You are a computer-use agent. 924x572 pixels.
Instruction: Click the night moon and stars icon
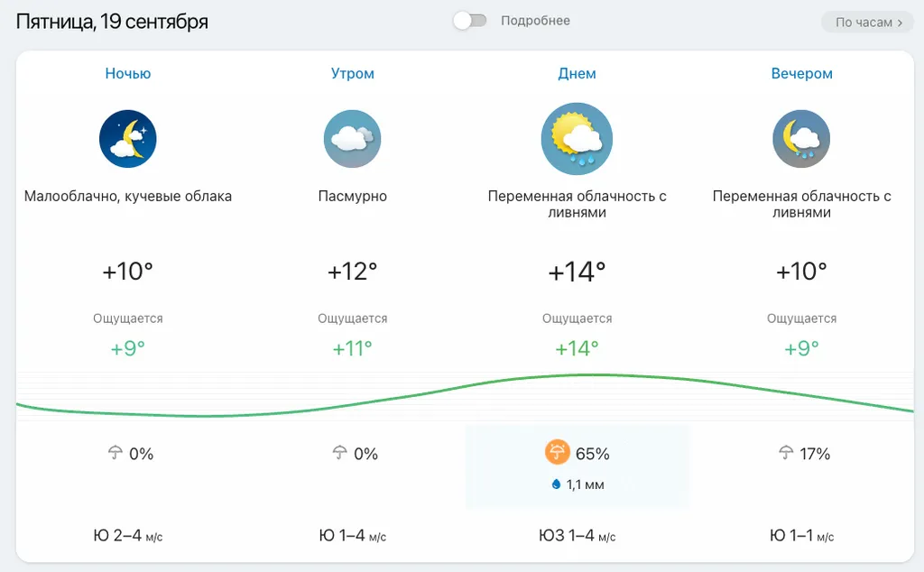128,139
